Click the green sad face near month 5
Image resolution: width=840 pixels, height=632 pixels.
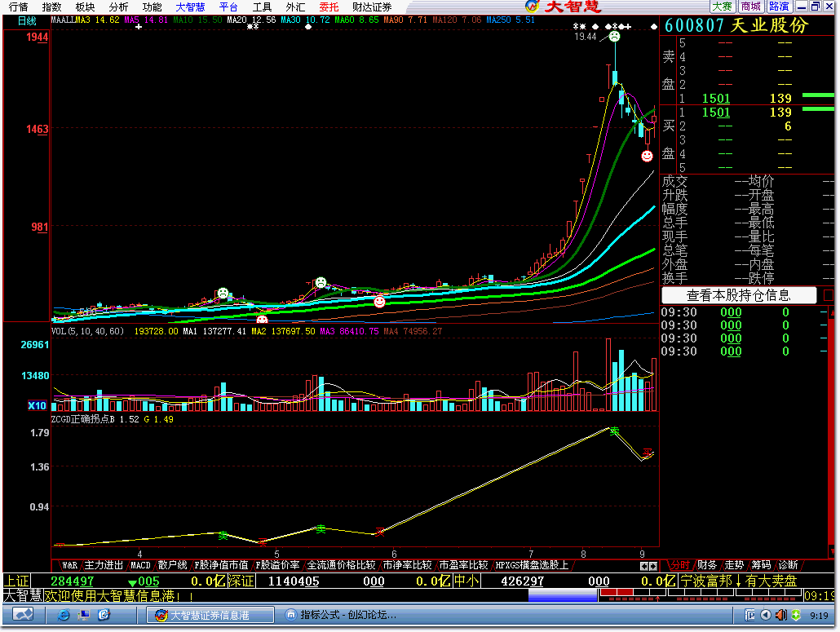coord(321,282)
